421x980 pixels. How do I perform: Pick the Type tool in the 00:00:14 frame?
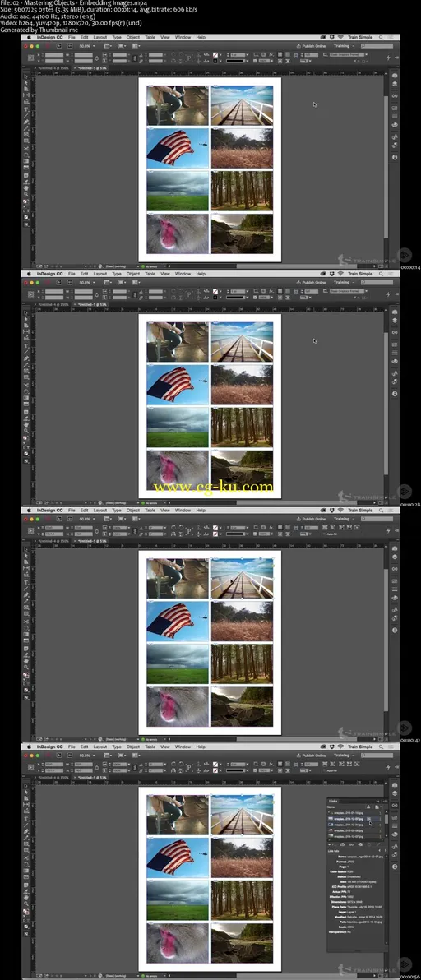27,109
